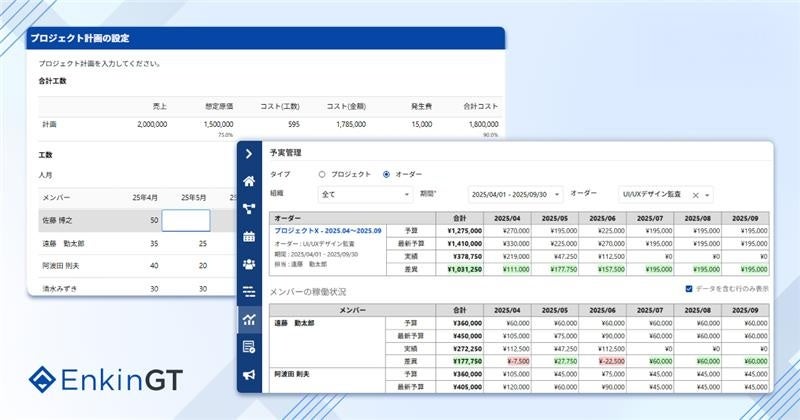Open the 期間 date range dropdown
This screenshot has width=800, height=420.
[515, 194]
